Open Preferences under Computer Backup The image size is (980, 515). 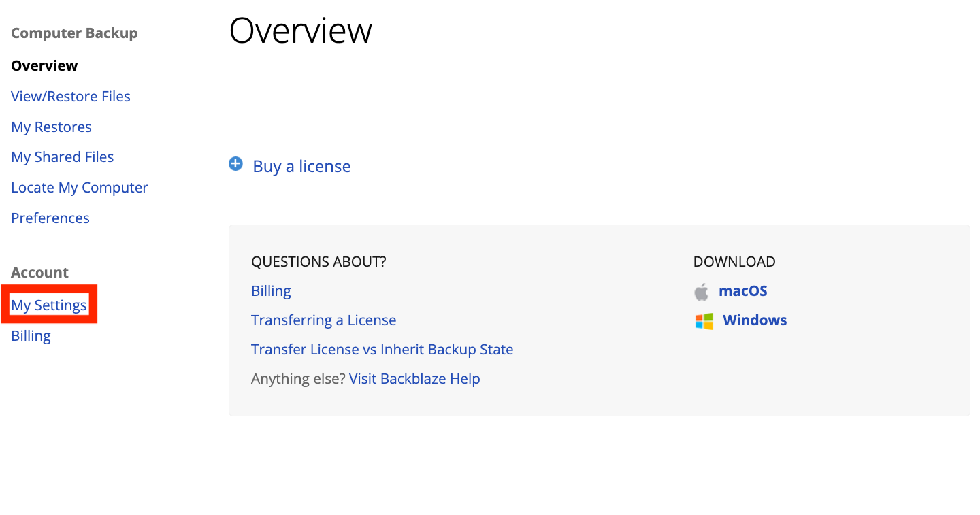50,218
